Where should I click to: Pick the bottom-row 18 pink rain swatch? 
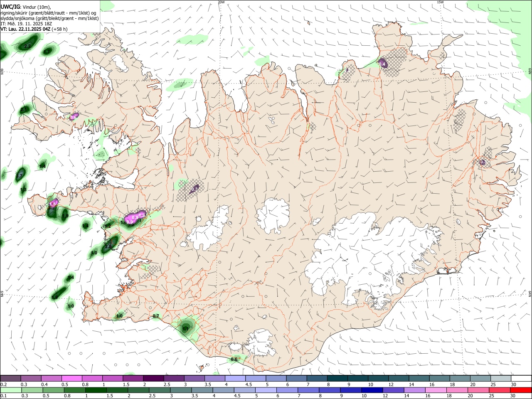tap(456, 390)
